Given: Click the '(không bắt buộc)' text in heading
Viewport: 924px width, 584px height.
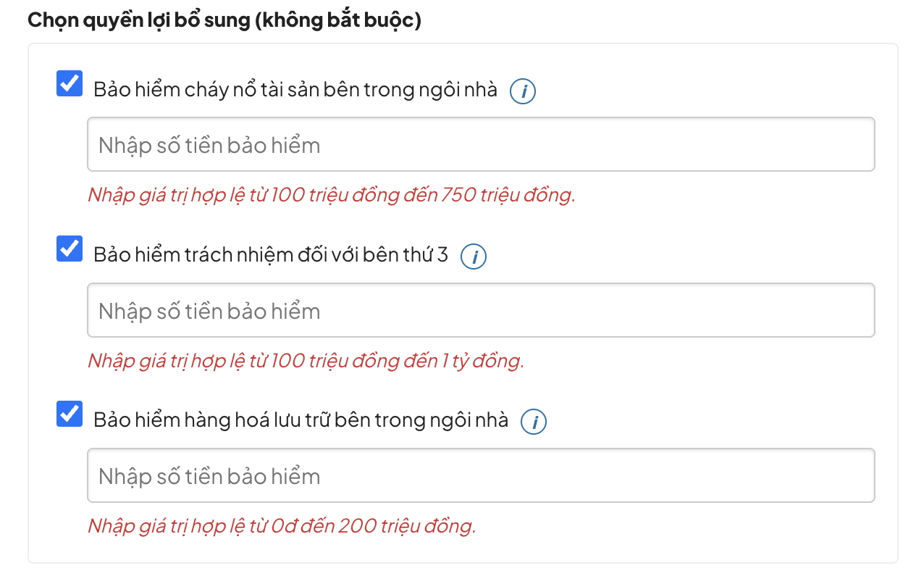Looking at the screenshot, I should coord(337,20).
